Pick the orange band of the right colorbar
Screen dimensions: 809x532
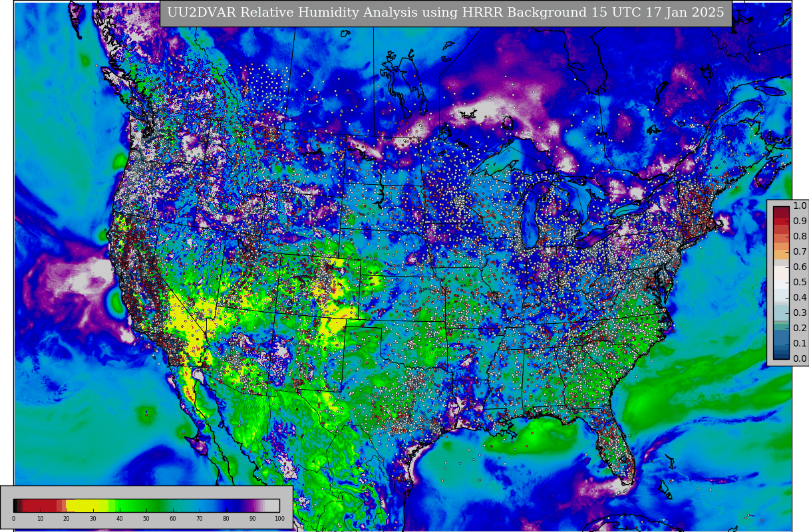[781, 251]
